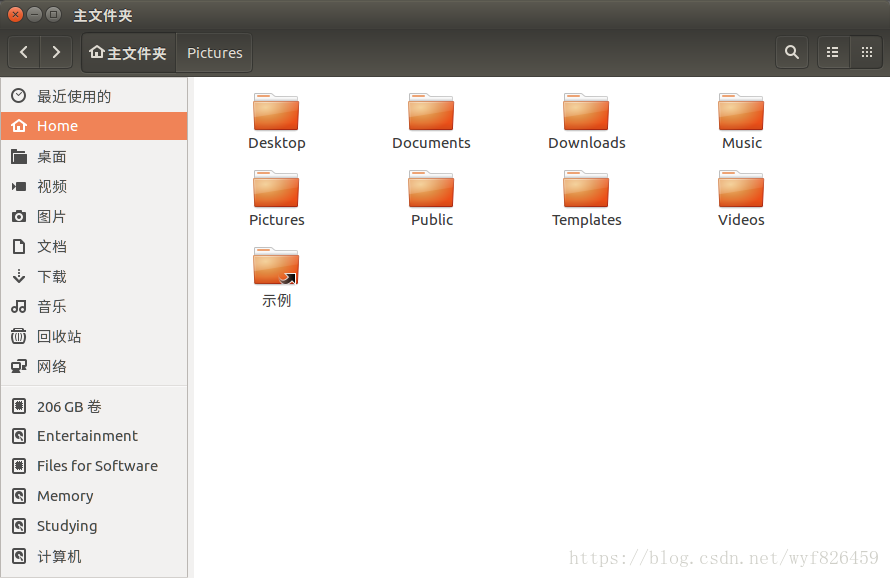Open 音乐 in the sidebar
The image size is (890, 578).
click(x=94, y=307)
